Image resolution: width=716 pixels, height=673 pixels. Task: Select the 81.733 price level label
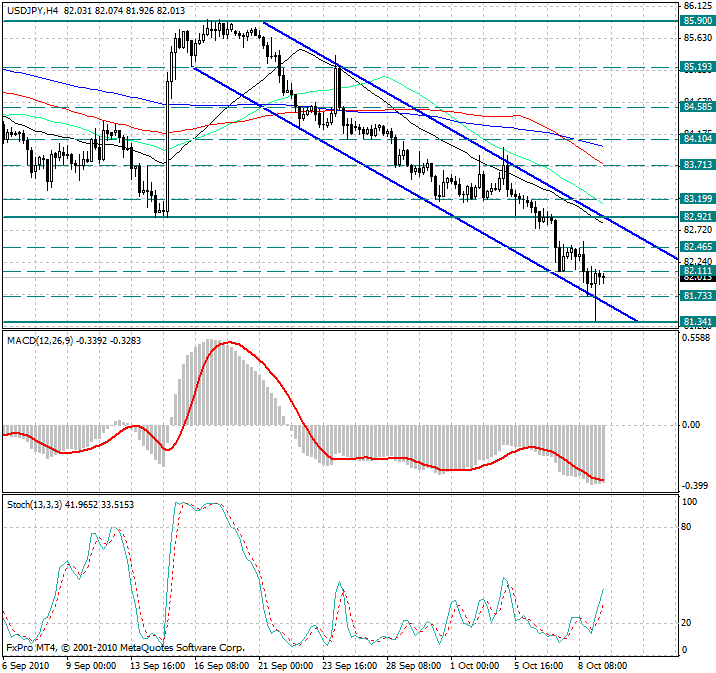pyautogui.click(x=697, y=296)
